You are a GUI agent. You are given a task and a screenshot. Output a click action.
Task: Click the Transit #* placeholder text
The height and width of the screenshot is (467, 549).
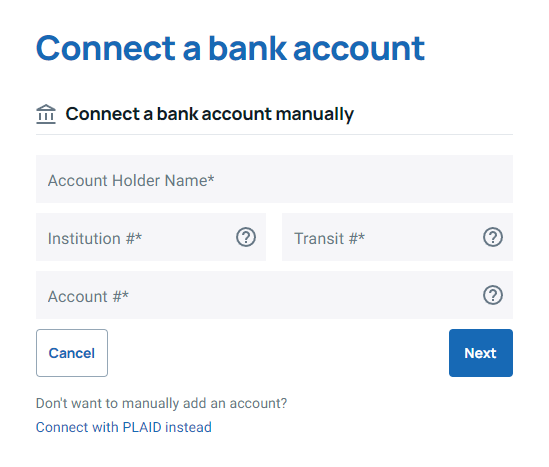pyautogui.click(x=329, y=238)
